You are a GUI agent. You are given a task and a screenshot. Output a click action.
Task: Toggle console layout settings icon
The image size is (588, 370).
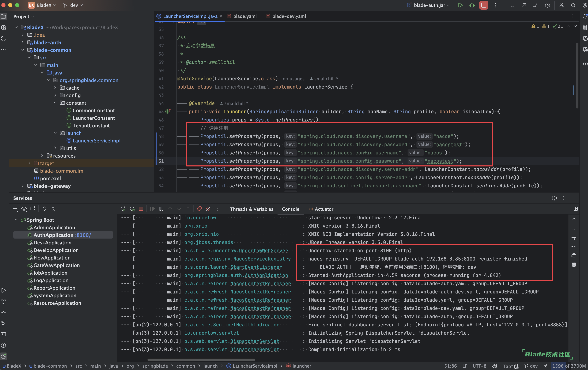click(575, 209)
